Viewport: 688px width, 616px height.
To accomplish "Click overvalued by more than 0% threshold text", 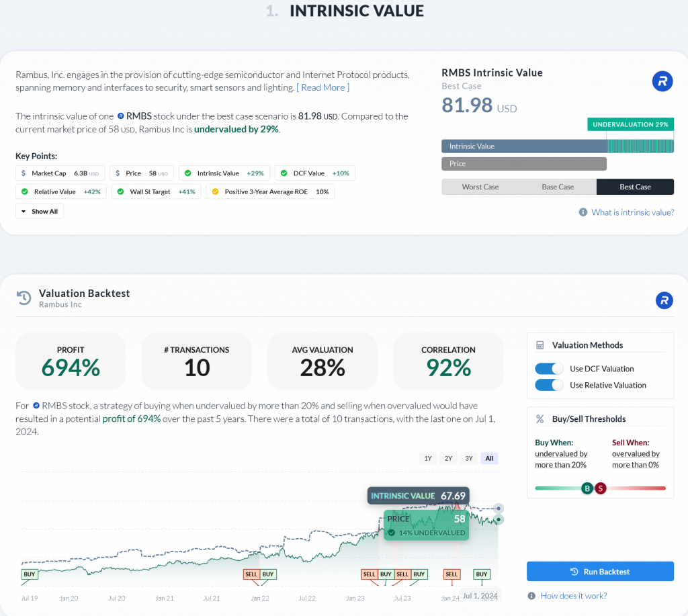I will [x=636, y=459].
